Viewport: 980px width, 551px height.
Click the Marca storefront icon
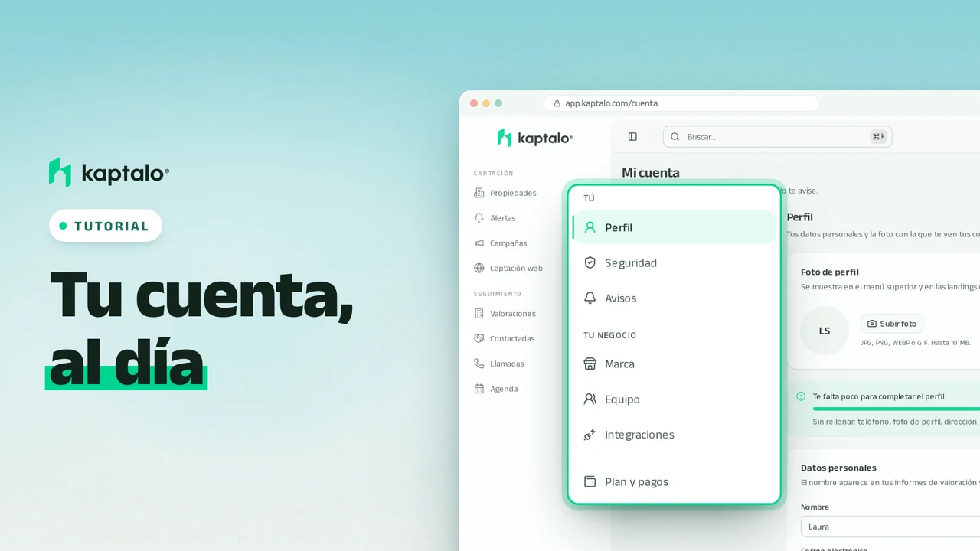[x=590, y=364]
